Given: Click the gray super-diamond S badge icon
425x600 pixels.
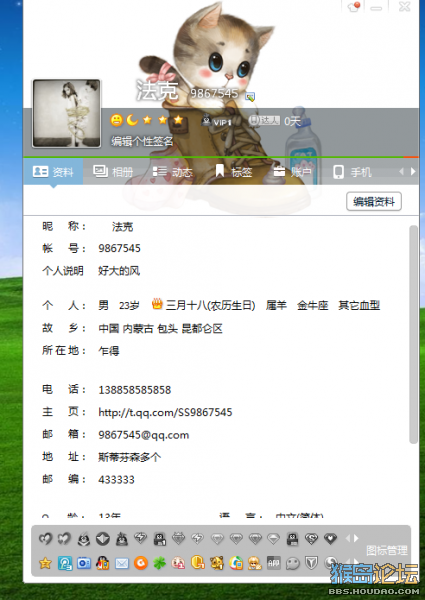Looking at the screenshot, I should click(x=311, y=539).
